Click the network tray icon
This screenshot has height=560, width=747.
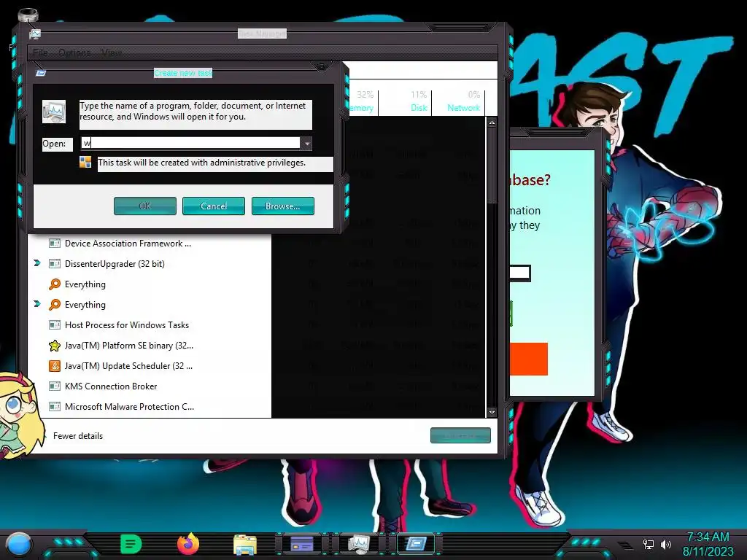(x=648, y=544)
